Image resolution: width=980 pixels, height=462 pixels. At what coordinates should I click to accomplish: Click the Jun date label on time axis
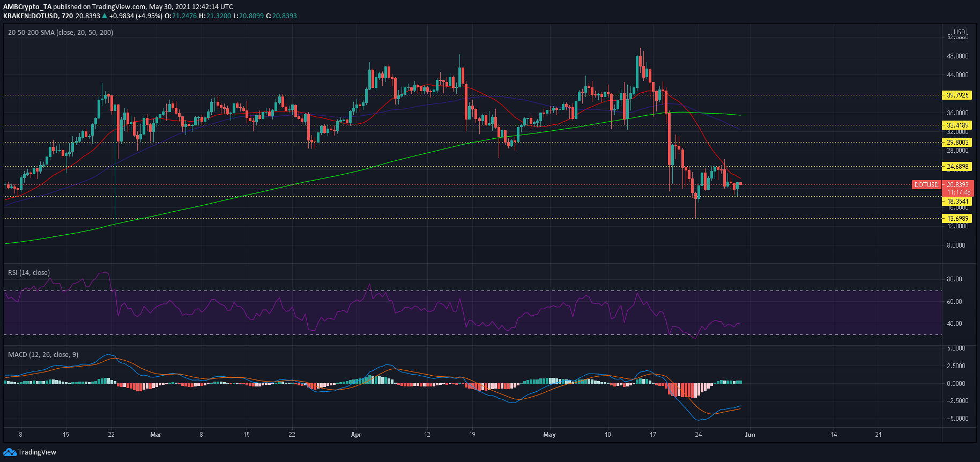tap(750, 435)
